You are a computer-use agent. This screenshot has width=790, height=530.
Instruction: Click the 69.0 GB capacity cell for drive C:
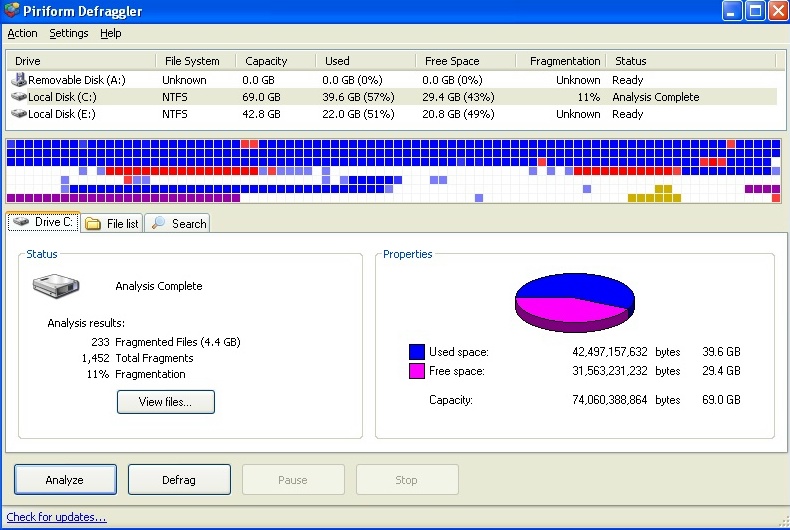click(x=261, y=97)
